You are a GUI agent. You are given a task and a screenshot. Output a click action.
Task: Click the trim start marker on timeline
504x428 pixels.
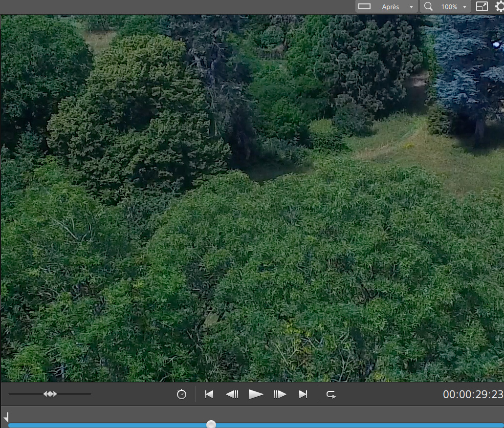click(x=6, y=417)
